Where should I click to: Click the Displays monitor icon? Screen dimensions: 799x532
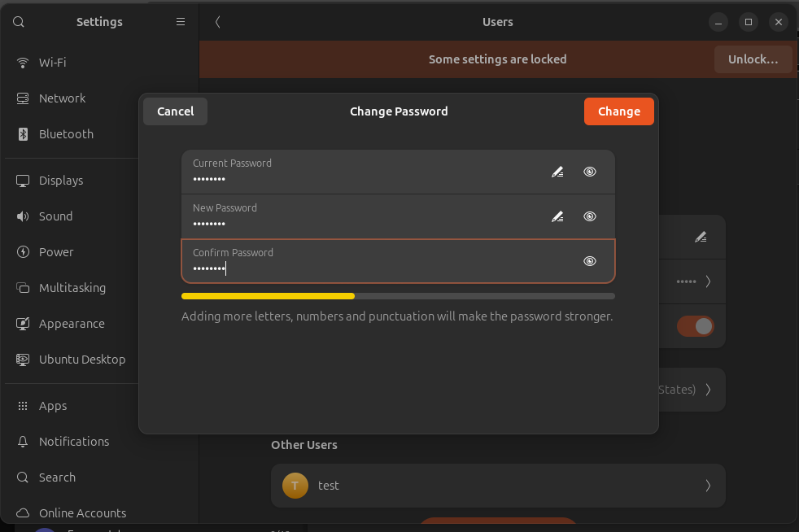(23, 181)
